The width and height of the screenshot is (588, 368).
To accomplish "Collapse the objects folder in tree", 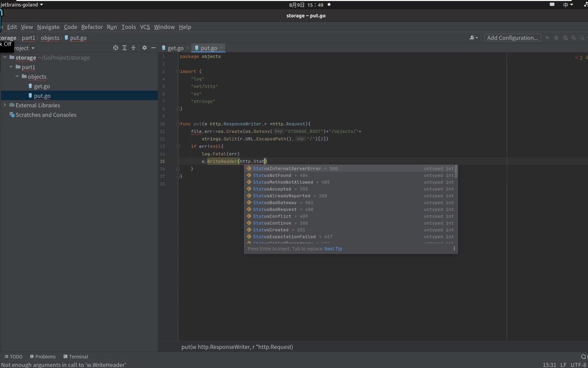I will 17,77.
